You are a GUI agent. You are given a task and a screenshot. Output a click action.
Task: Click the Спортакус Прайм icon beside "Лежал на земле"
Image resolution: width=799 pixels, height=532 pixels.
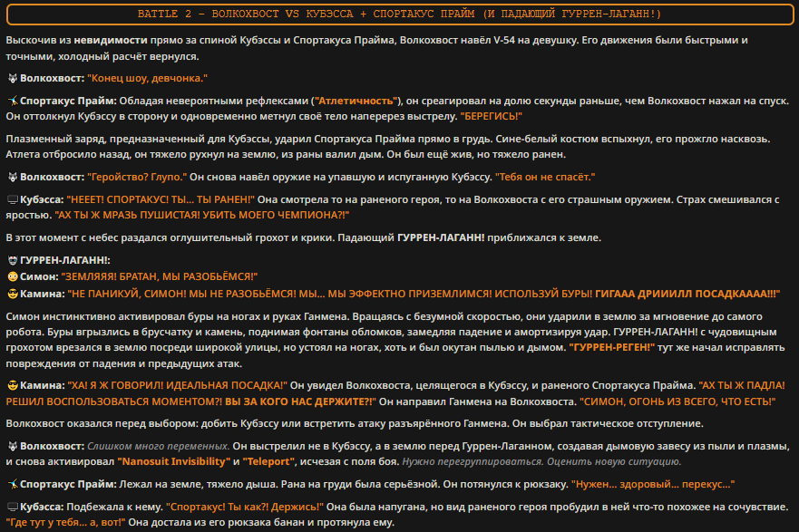[x=13, y=484]
